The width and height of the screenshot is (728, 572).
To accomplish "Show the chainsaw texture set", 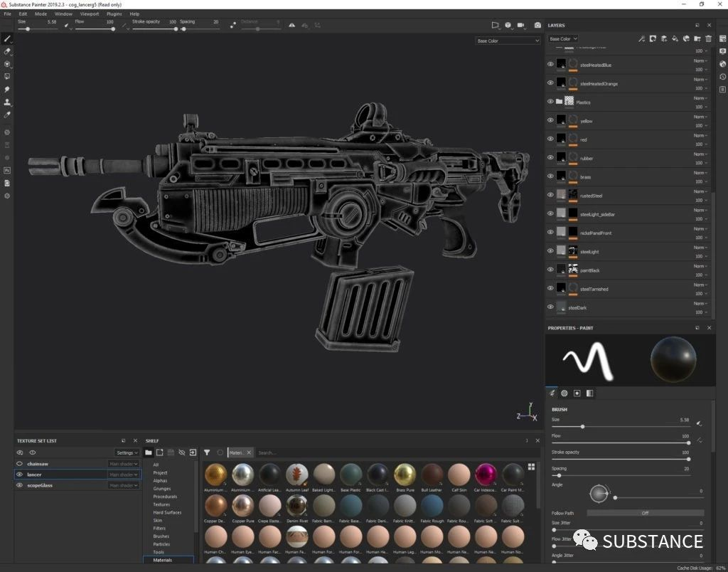I will [x=19, y=464].
